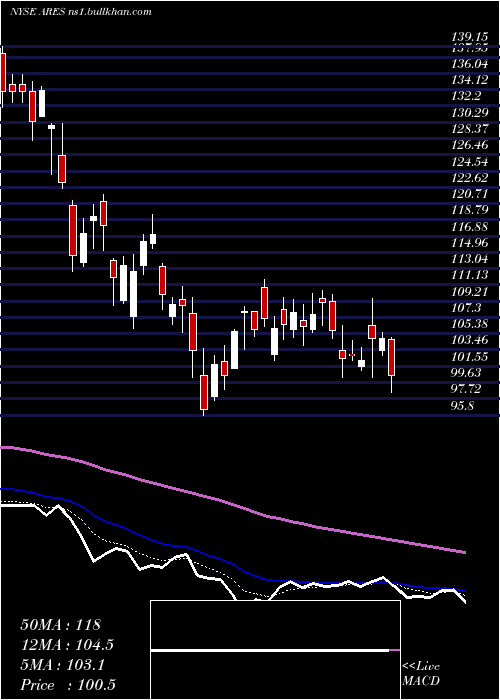
Task: Click the 105.38 price axis label
Action: (469, 324)
